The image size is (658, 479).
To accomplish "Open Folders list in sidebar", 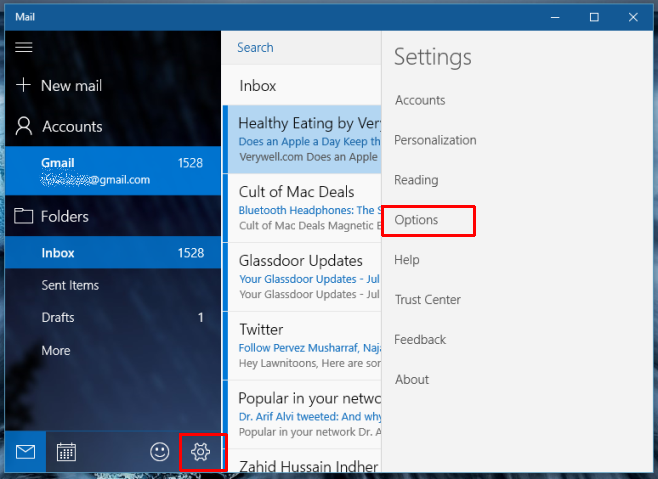I will click(113, 217).
